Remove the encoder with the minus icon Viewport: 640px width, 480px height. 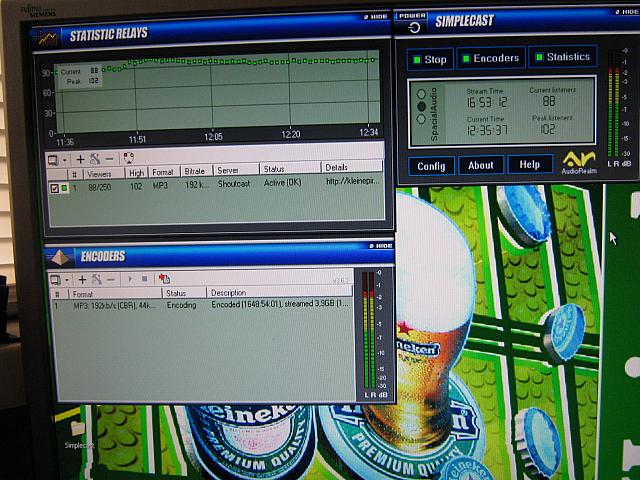tap(111, 280)
